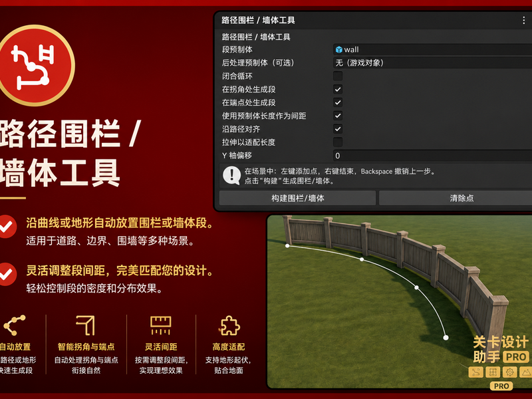The width and height of the screenshot is (532, 399).
Task: Disable the 沿路径对齐 checkbox
Action: coord(338,129)
